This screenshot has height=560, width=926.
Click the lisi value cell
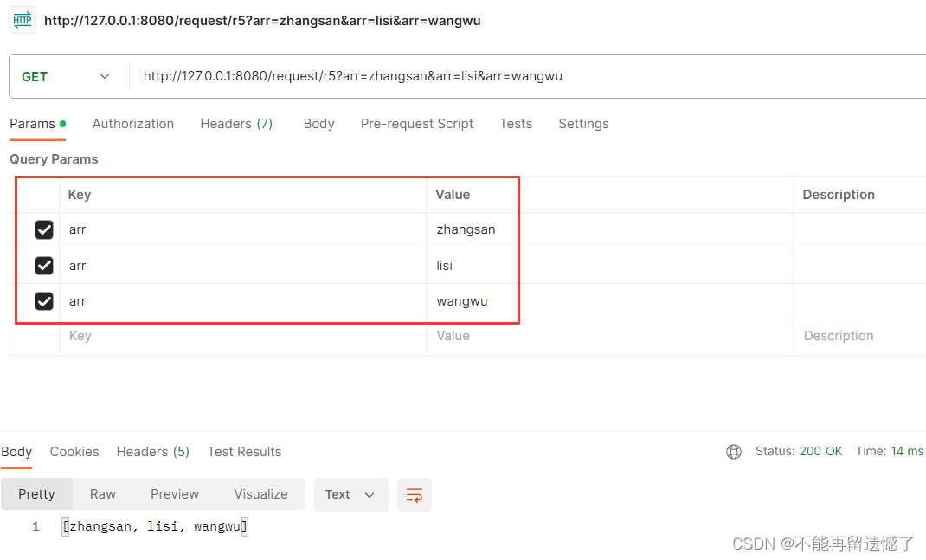(609, 266)
